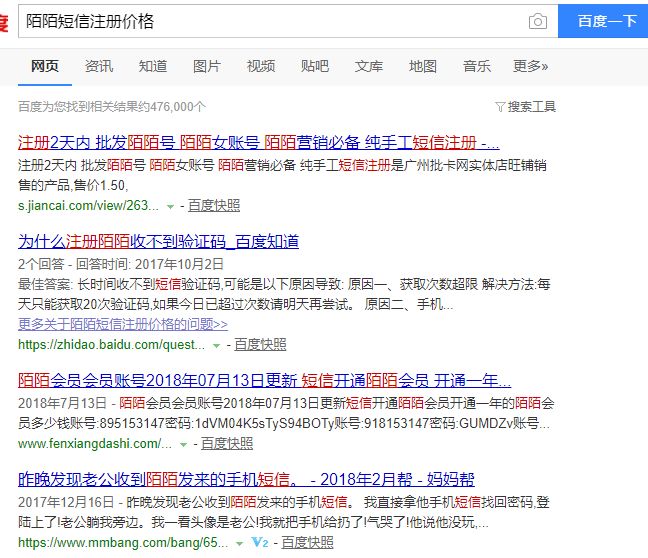Open image search via the camera icon
Viewport: 648px width, 558px height.
(x=538, y=21)
